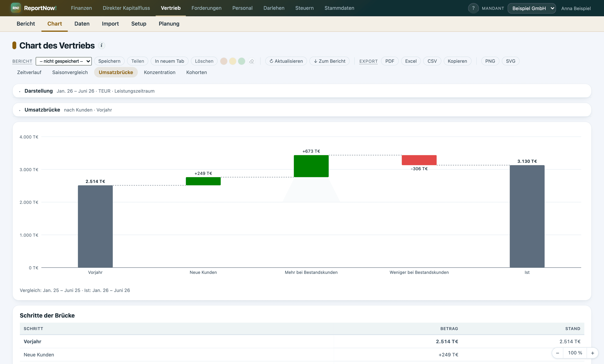
Task: Open the Darlehen menu
Action: click(274, 8)
